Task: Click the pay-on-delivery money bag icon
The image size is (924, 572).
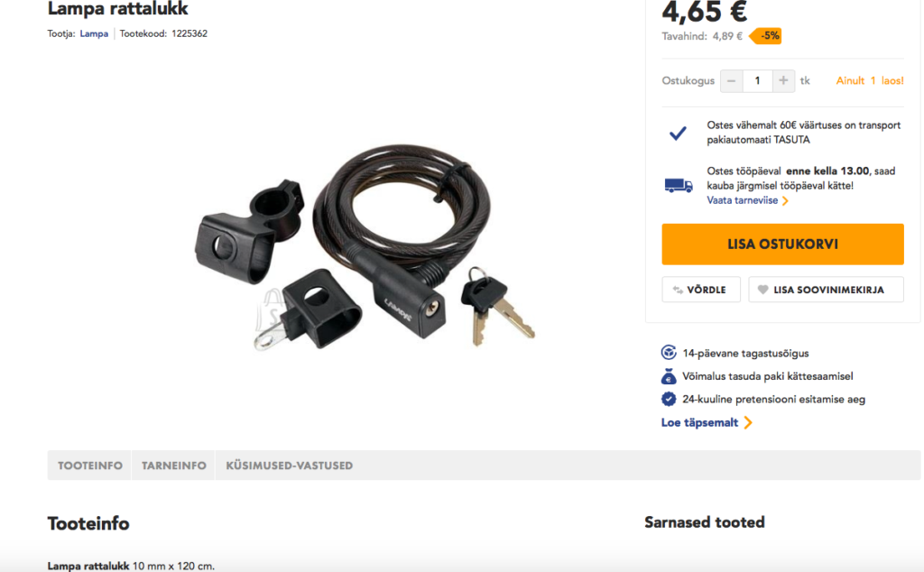Action: tap(669, 376)
